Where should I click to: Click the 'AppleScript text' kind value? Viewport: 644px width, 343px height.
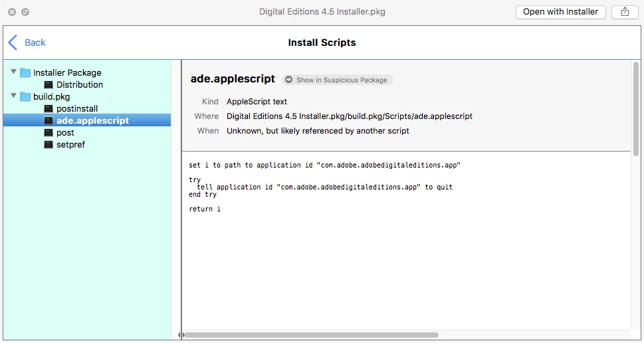coord(257,102)
